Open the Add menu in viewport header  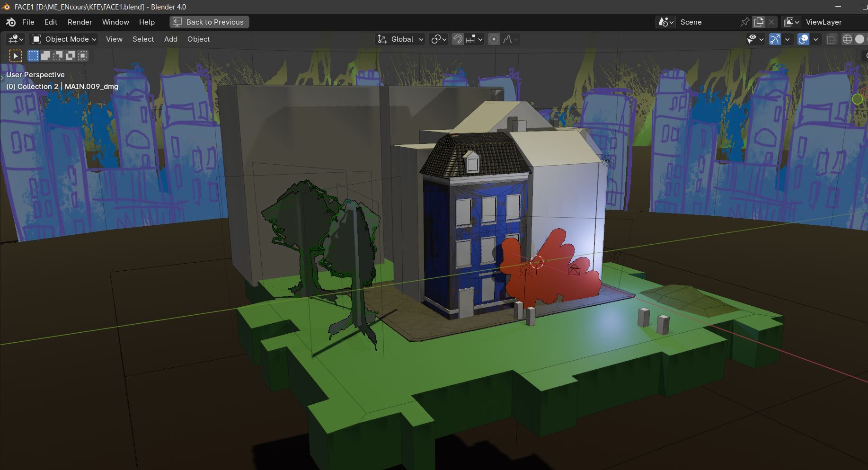pos(170,39)
